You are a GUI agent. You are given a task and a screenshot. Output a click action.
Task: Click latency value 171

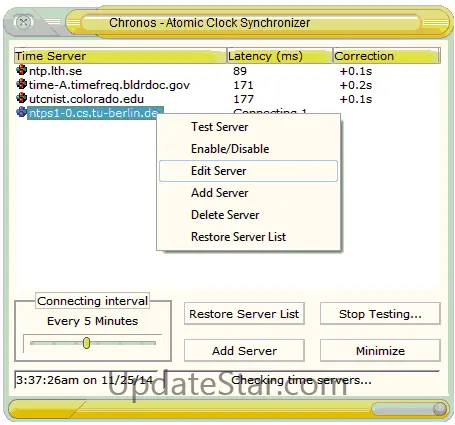(243, 85)
